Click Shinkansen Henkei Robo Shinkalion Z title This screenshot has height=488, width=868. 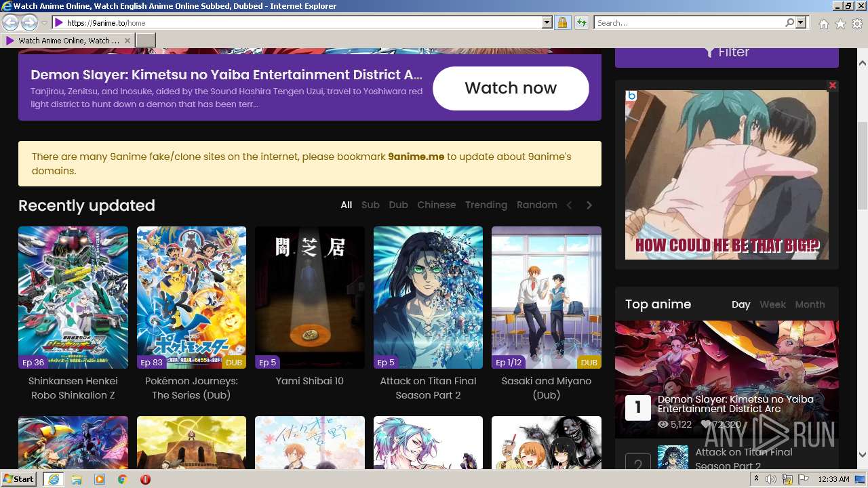click(x=73, y=388)
